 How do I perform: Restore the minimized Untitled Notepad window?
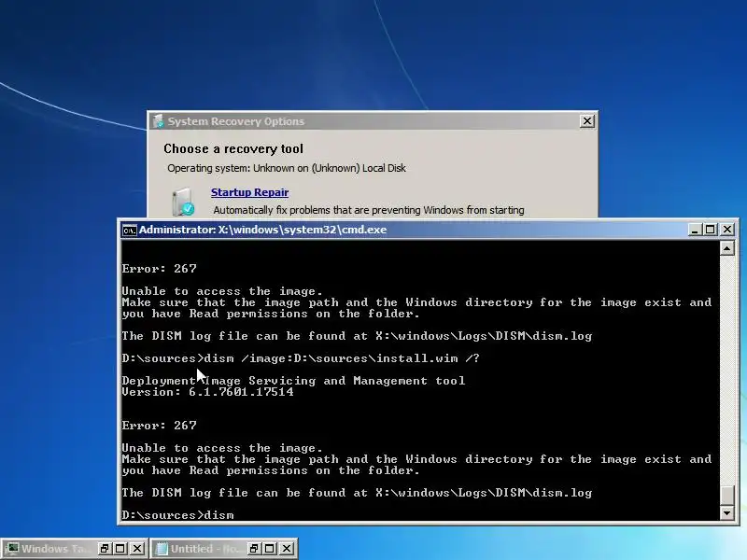coord(254,549)
